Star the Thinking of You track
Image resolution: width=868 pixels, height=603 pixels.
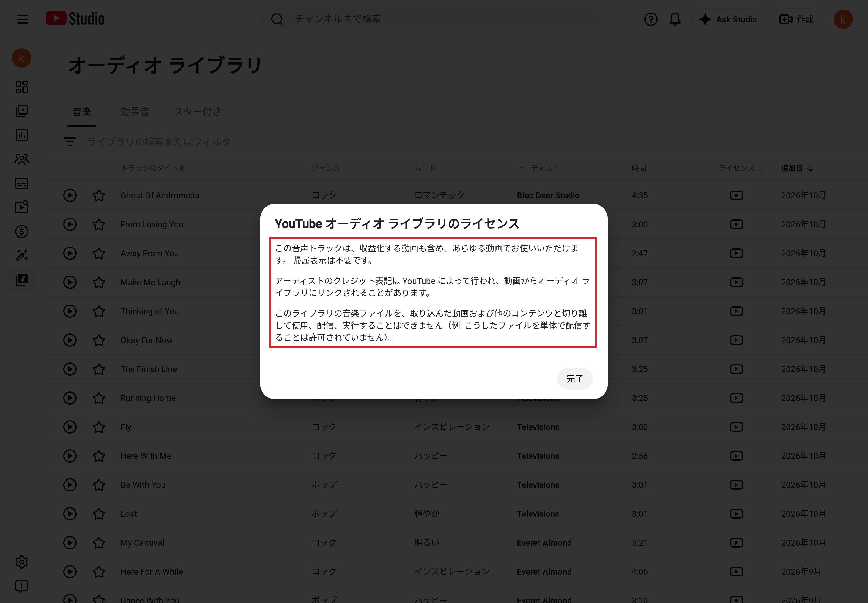coord(99,311)
